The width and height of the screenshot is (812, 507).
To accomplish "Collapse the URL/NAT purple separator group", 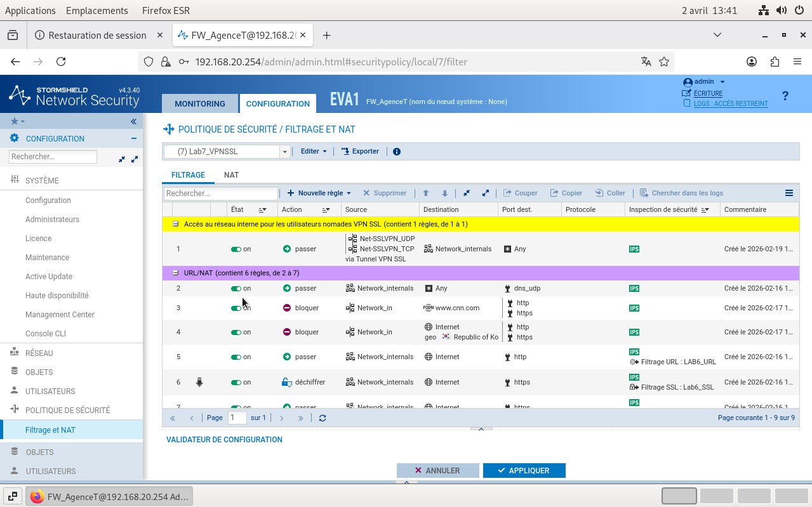I will 176,273.
